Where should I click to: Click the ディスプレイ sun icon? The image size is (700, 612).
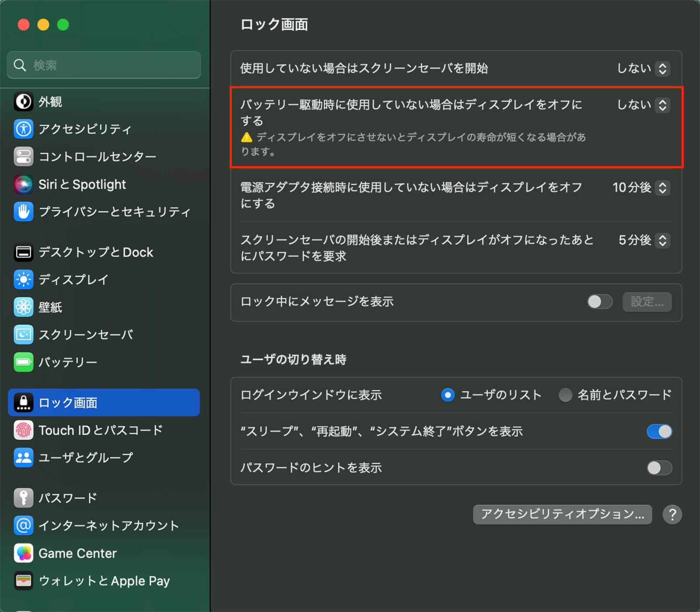tap(23, 280)
